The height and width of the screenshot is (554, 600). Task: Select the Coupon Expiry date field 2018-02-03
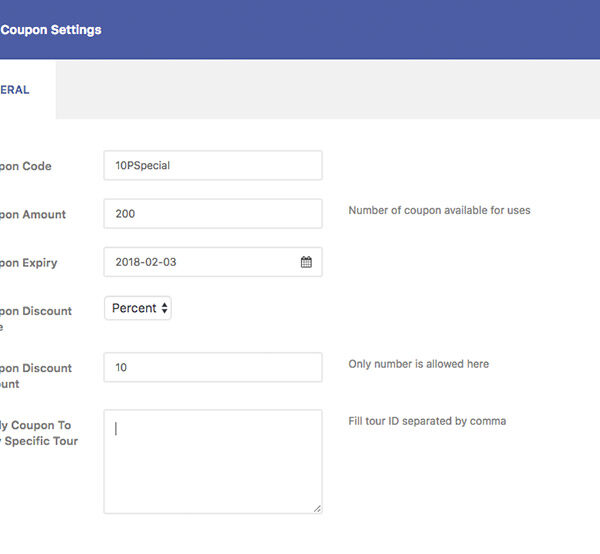[200, 262]
